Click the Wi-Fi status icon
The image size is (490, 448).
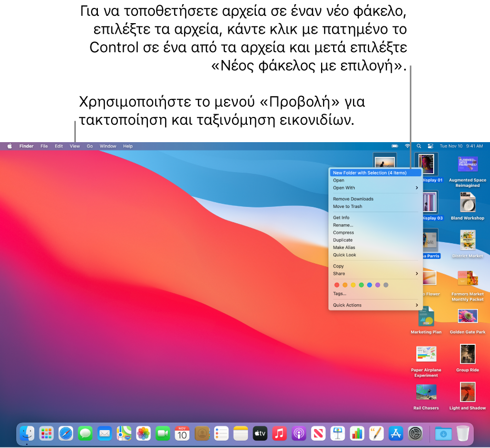(407, 146)
